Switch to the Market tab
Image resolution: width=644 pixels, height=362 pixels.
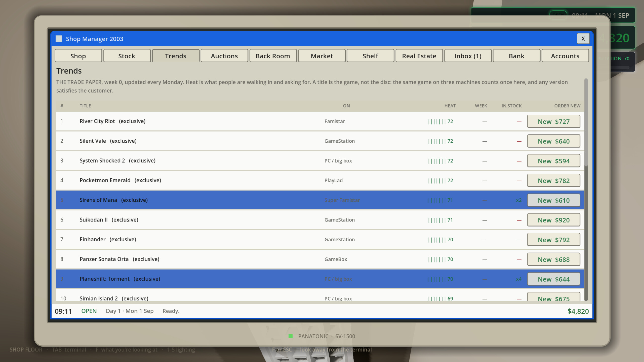[x=322, y=56]
